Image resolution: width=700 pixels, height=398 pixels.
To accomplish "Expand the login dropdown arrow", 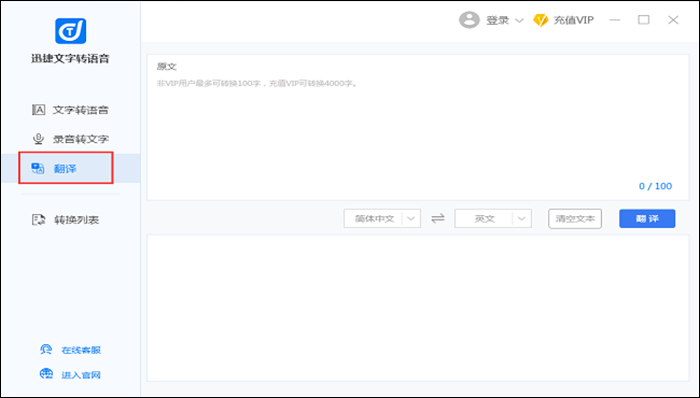I will tap(519, 21).
